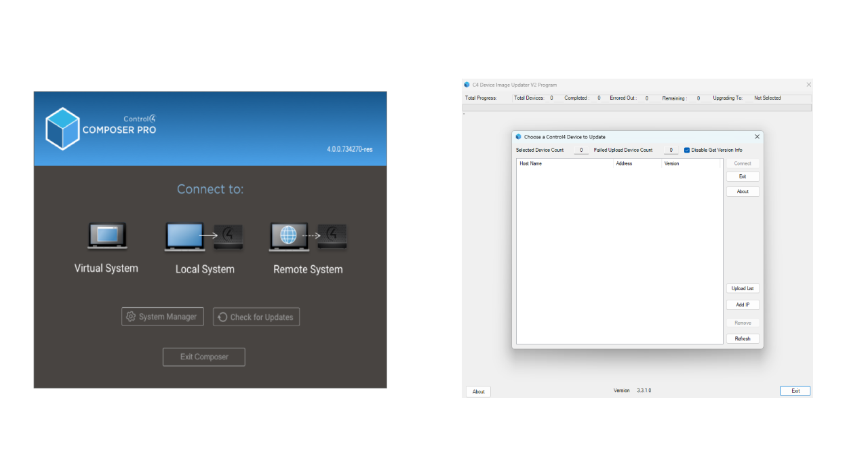Click the Choose a Control4 Device dialog icon
The width and height of the screenshot is (868, 476).
(519, 137)
